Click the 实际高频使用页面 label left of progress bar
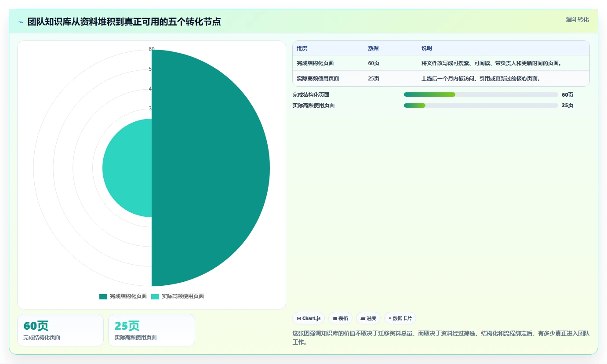Image resolution: width=607 pixels, height=364 pixels. tap(313, 105)
